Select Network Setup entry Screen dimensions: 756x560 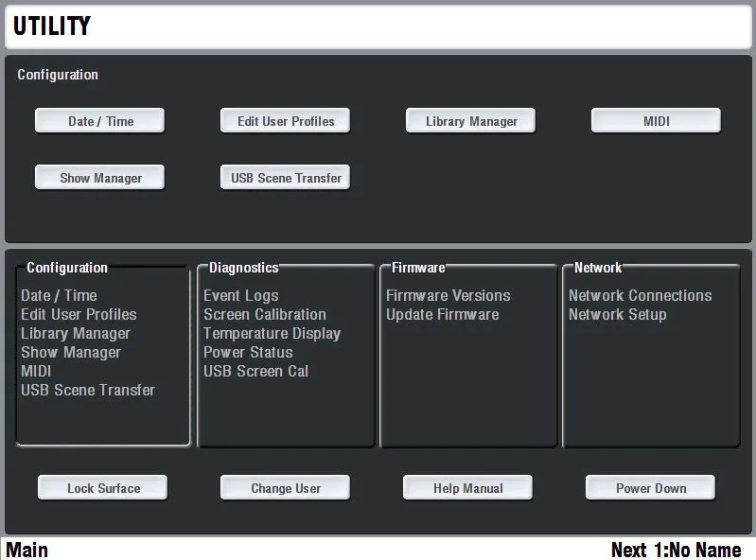click(617, 314)
